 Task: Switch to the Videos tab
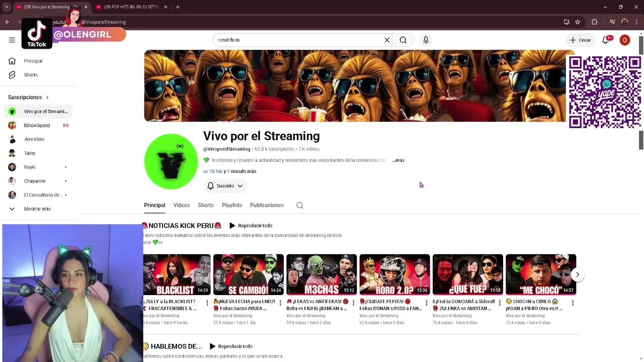click(x=182, y=205)
